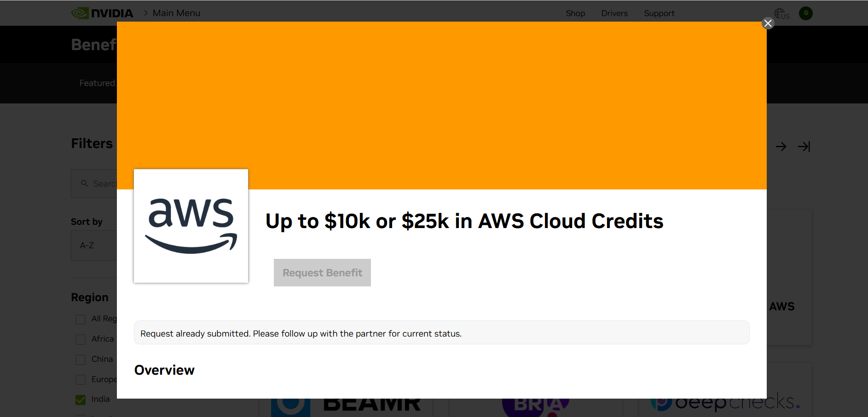The image size is (868, 417).
Task: Open the US language selector
Action: (781, 13)
